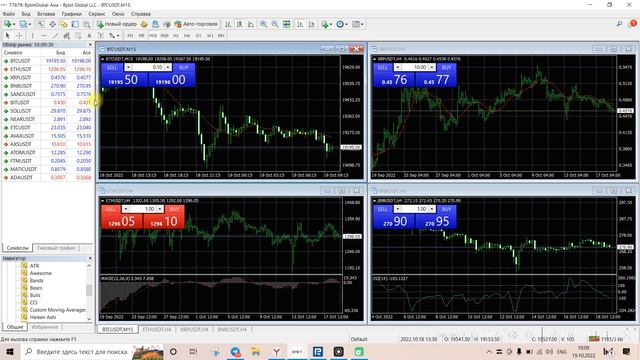Open the Profiles toolbar icon

coord(23,24)
